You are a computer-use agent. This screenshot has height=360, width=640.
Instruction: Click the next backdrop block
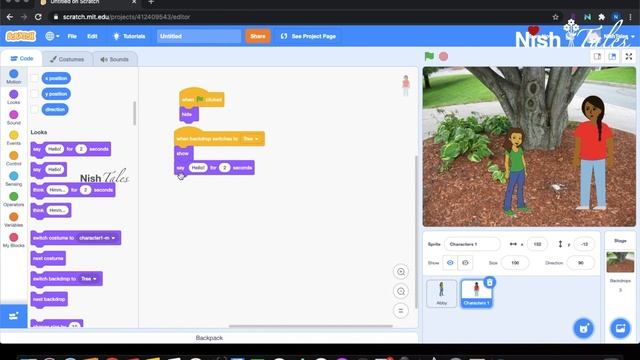(49, 300)
